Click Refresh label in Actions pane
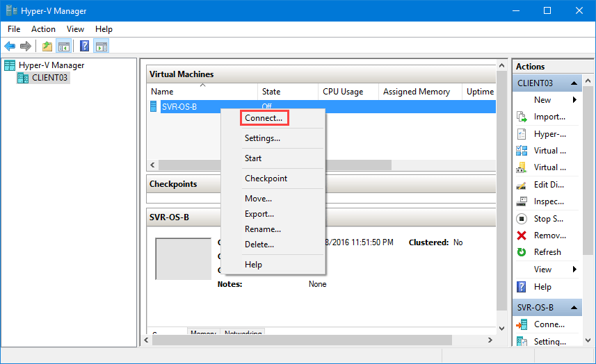Screen dimensions: 596x364 point(547,252)
